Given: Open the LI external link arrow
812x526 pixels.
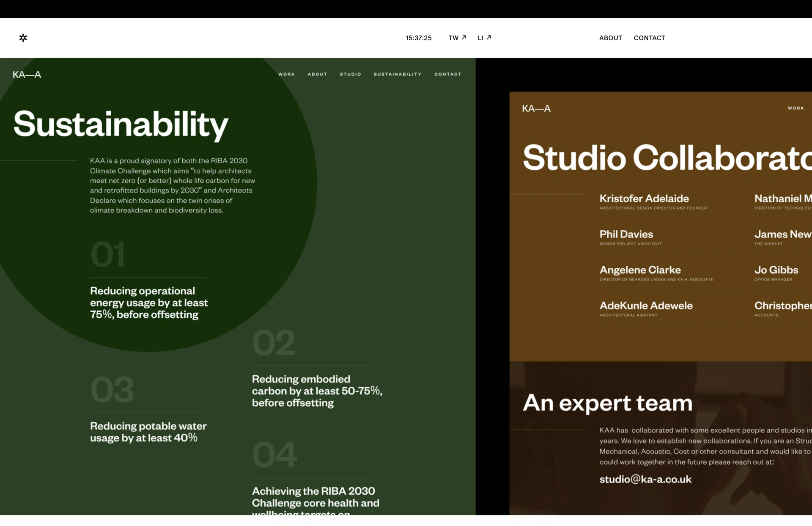Looking at the screenshot, I should tap(488, 38).
